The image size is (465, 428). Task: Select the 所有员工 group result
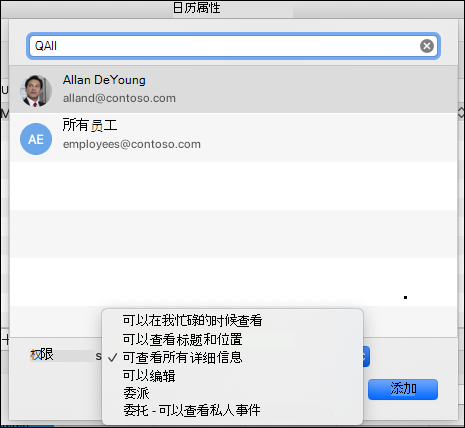[233, 137]
